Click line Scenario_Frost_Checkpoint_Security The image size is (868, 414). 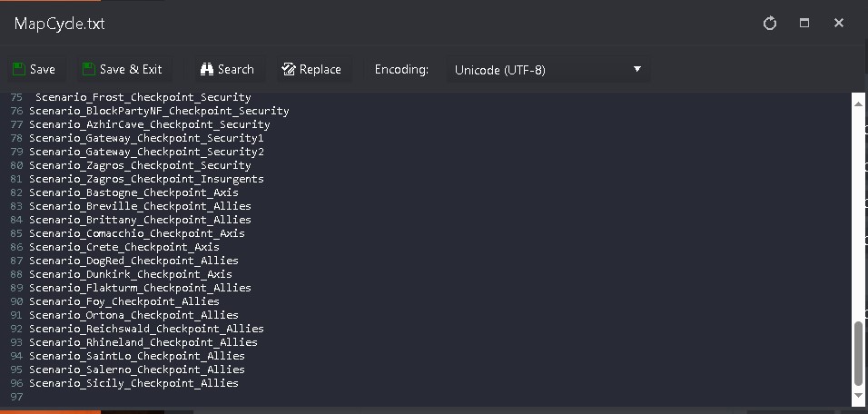(143, 97)
